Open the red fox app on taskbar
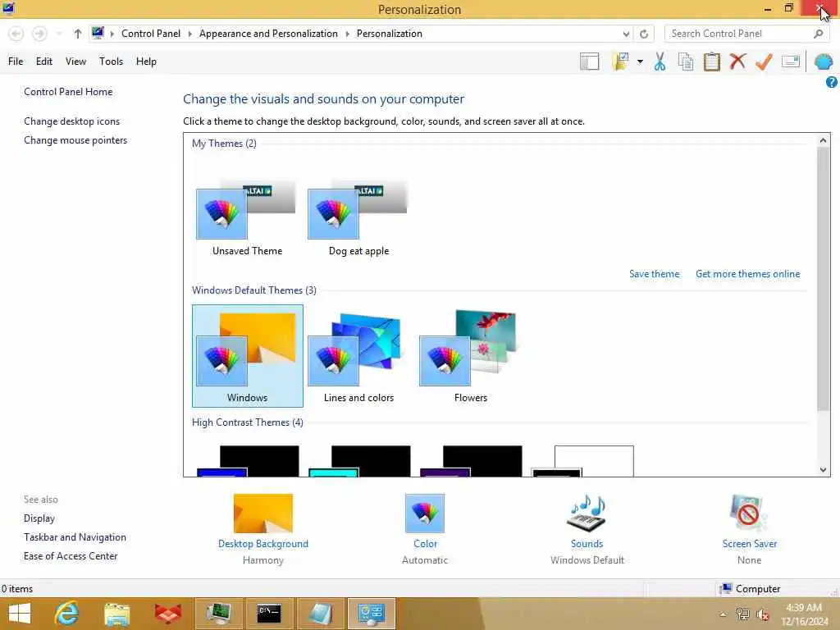This screenshot has height=630, width=840. click(167, 614)
